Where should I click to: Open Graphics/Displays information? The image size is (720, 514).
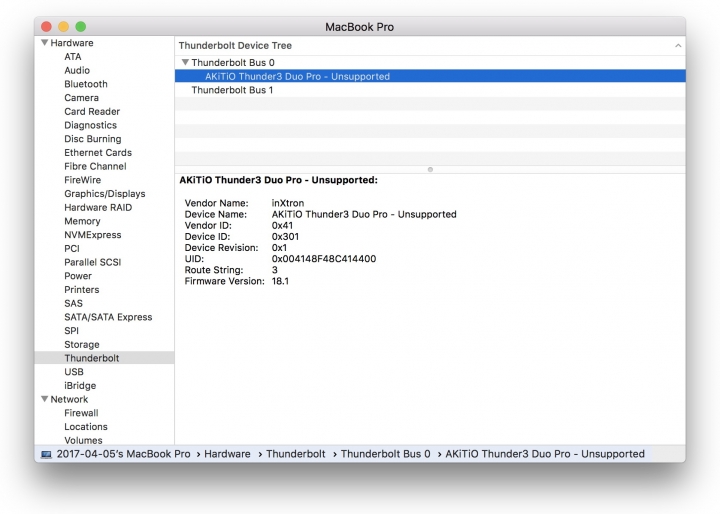(x=105, y=194)
